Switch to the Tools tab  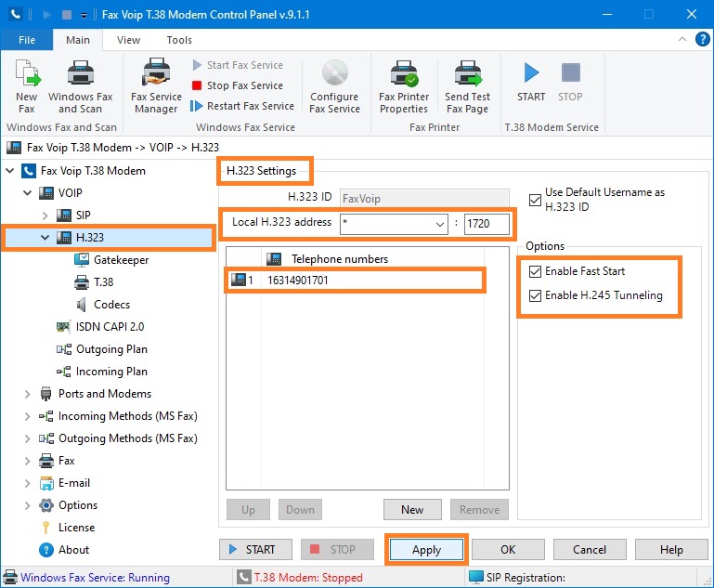[x=179, y=40]
